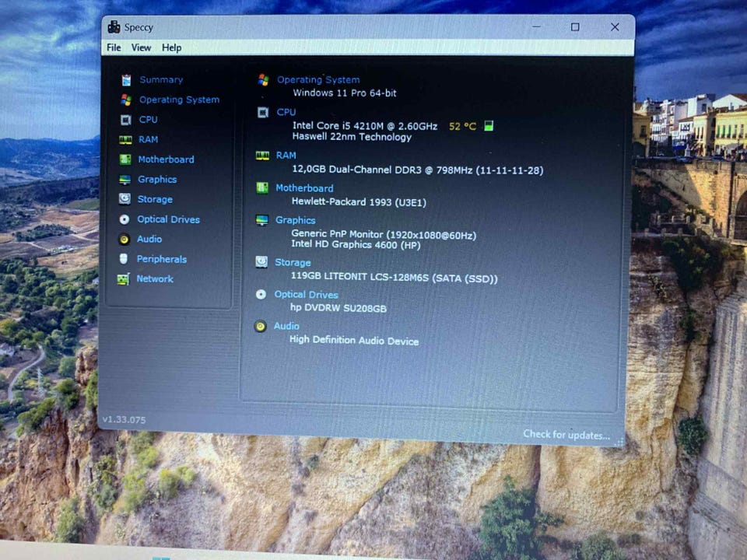747x560 pixels.
Task: Click the Optical Drives disc icon in summary
Action: coord(261,294)
